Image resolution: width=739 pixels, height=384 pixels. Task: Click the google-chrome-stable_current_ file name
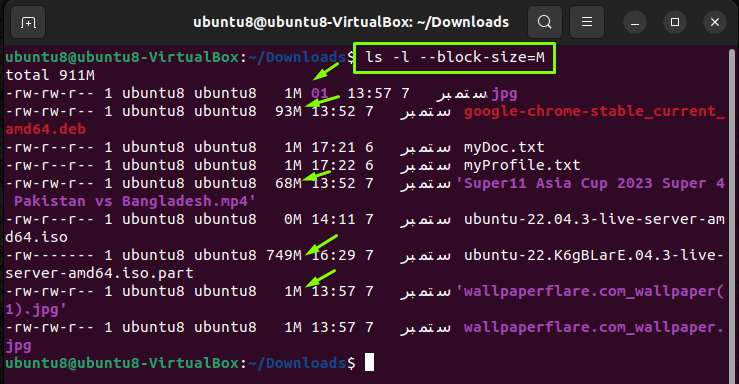pyautogui.click(x=594, y=112)
